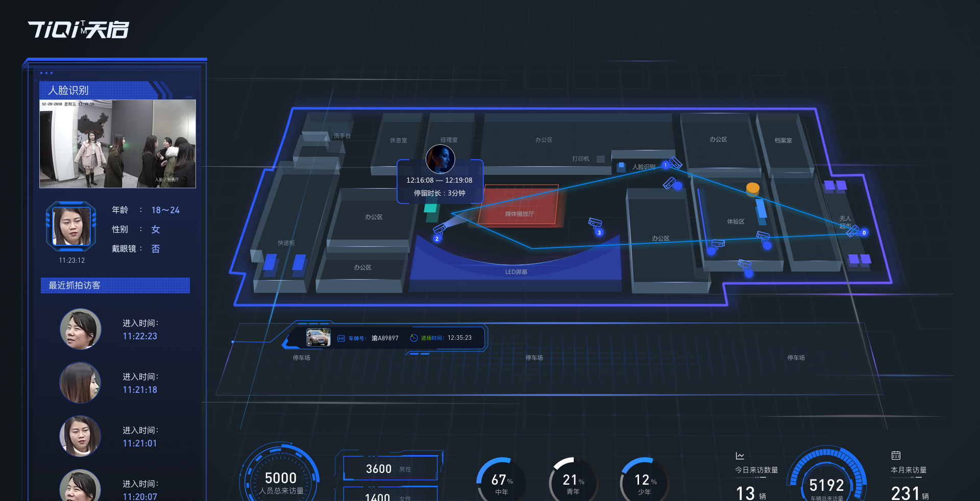Click the 本月来访量 label

tap(909, 470)
